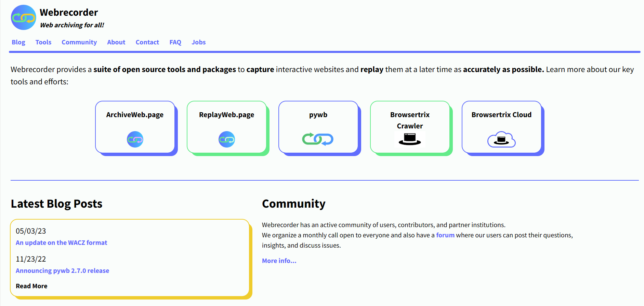The height and width of the screenshot is (306, 644).
Task: Click the Community section heading
Action: (294, 204)
